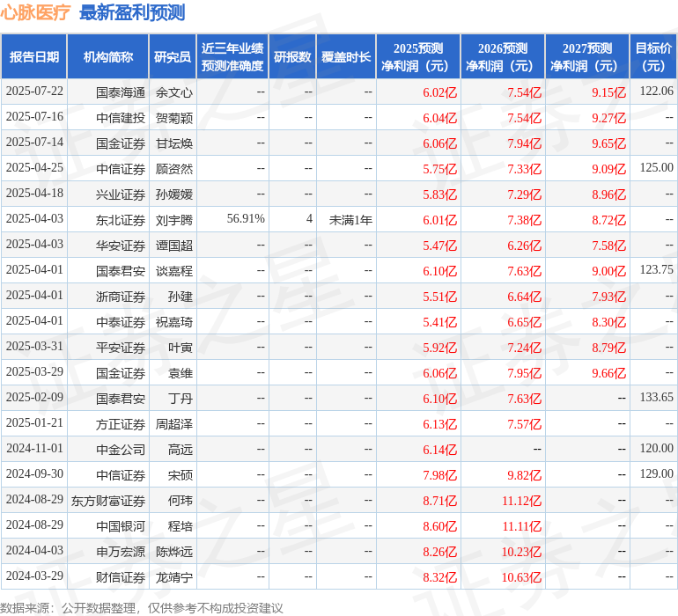Click the 心脉医疗 stock name in the title
Viewport: 678px width, 616px height.
pyautogui.click(x=36, y=12)
